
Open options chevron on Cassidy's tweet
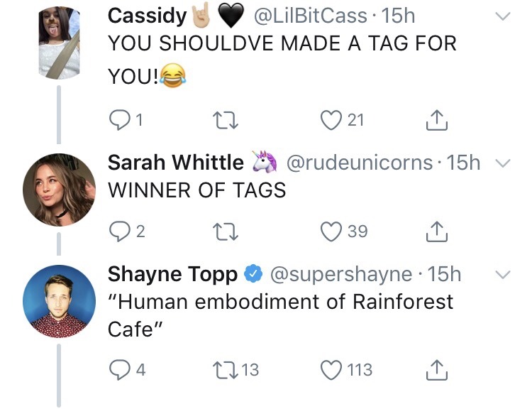(501, 16)
